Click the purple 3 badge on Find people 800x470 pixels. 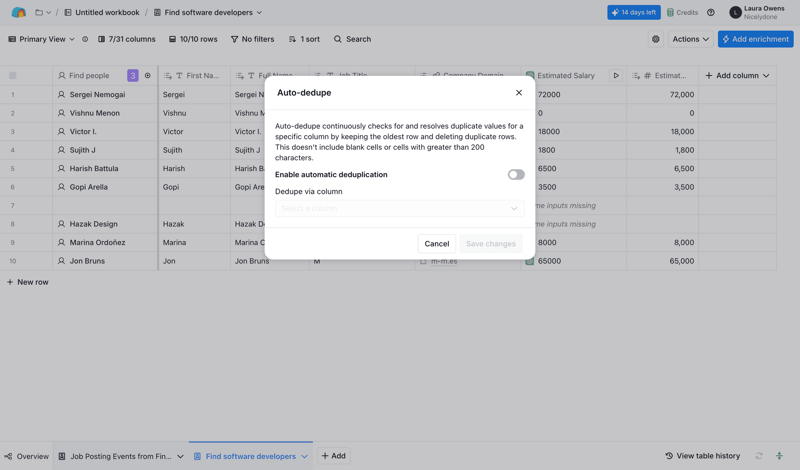coord(133,76)
